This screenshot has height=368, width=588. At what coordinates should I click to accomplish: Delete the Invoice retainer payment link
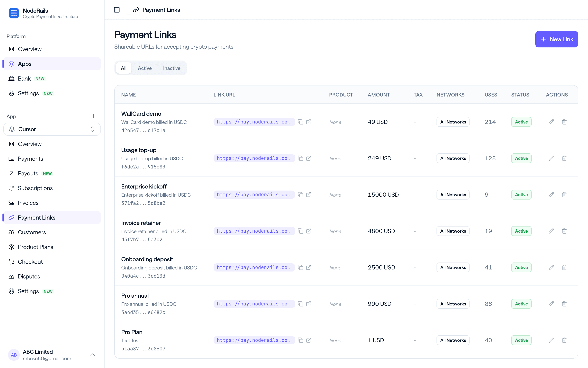click(x=564, y=231)
